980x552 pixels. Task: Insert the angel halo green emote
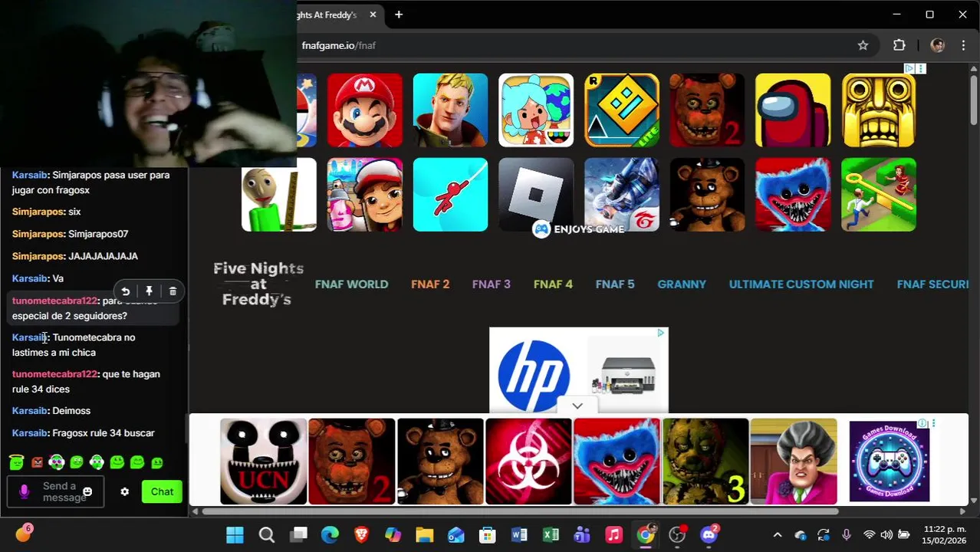[x=17, y=462]
